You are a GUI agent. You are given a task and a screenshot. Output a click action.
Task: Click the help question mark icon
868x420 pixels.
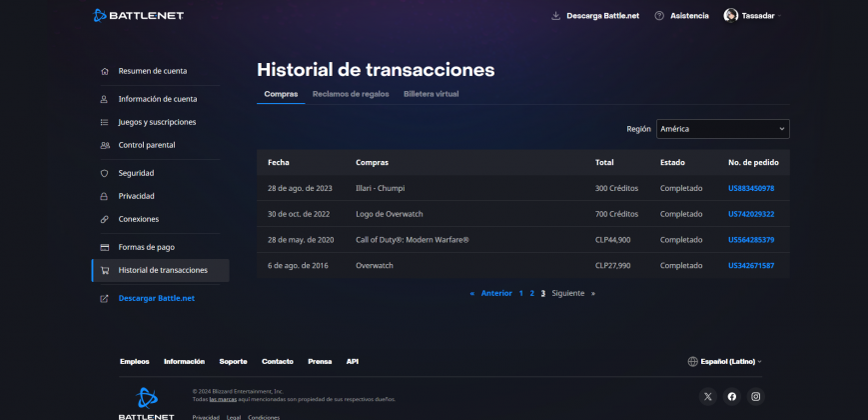pos(659,16)
